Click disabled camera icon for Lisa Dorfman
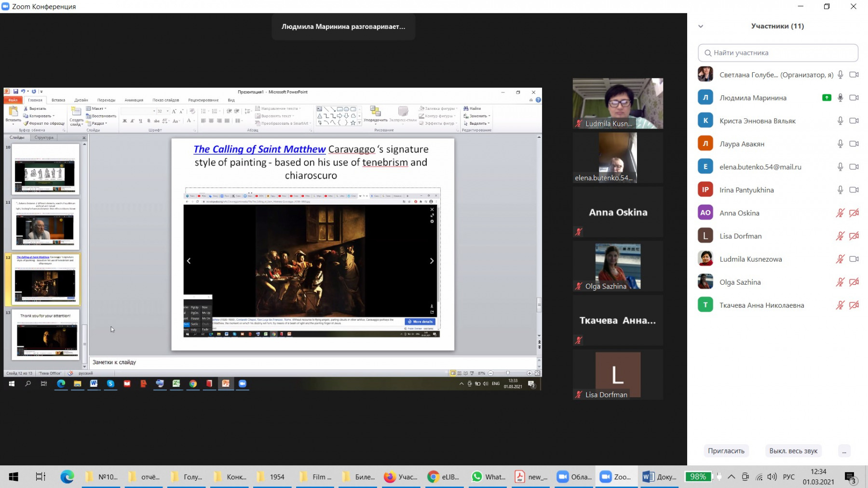This screenshot has height=488, width=868. coord(854,236)
